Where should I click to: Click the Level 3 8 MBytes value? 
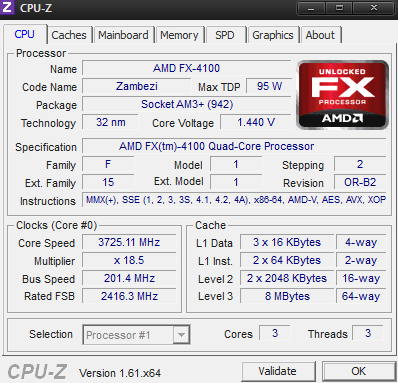[287, 296]
